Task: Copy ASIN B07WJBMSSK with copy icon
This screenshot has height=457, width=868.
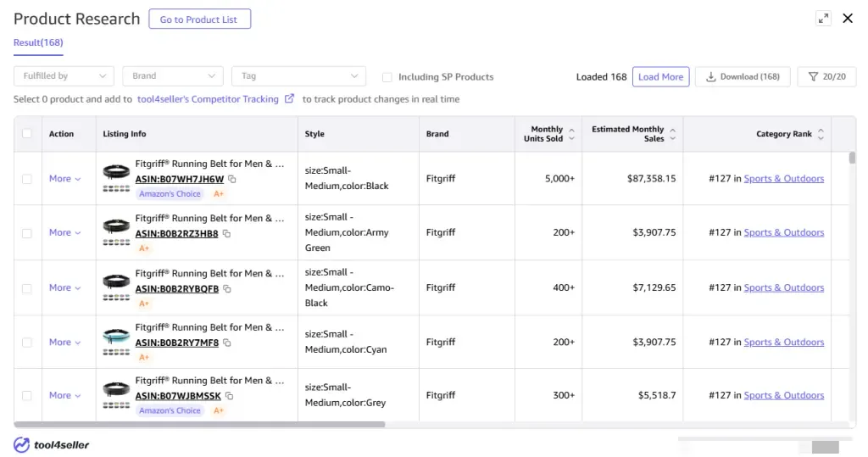Action: click(229, 396)
